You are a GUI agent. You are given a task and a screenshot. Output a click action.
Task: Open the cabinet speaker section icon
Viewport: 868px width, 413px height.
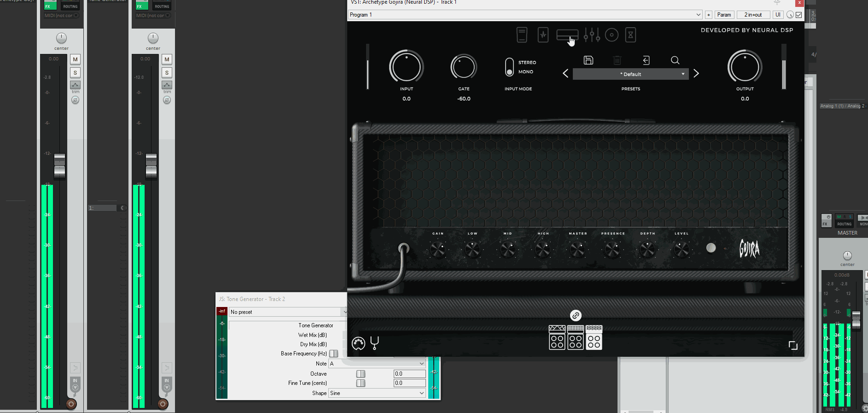(x=612, y=35)
